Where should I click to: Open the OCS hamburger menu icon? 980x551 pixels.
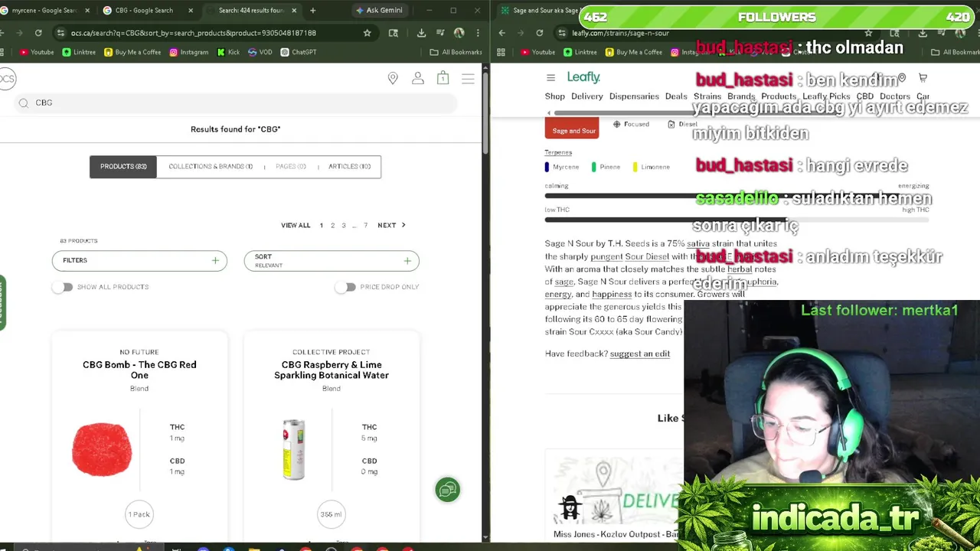468,78
